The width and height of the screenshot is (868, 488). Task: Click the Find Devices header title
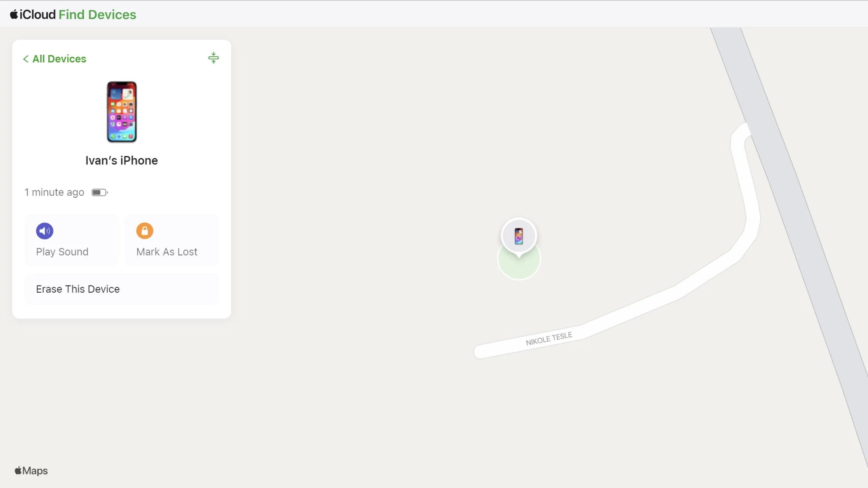97,14
